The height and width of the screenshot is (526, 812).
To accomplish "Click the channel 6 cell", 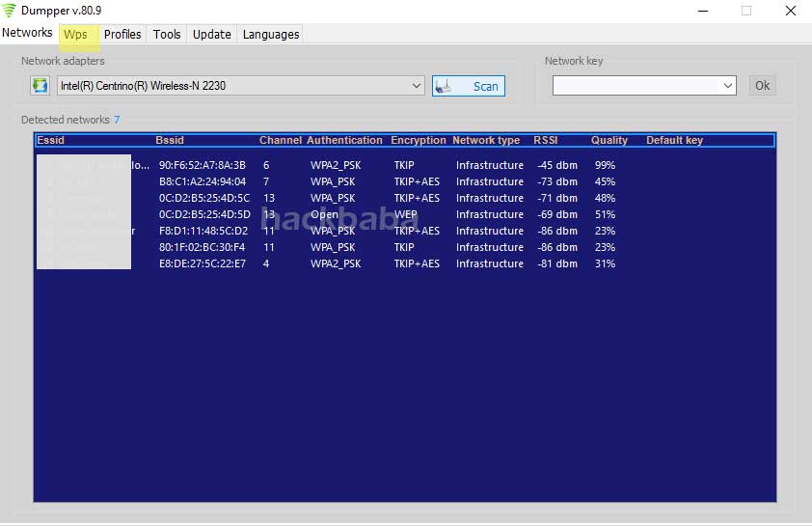I will pyautogui.click(x=266, y=165).
